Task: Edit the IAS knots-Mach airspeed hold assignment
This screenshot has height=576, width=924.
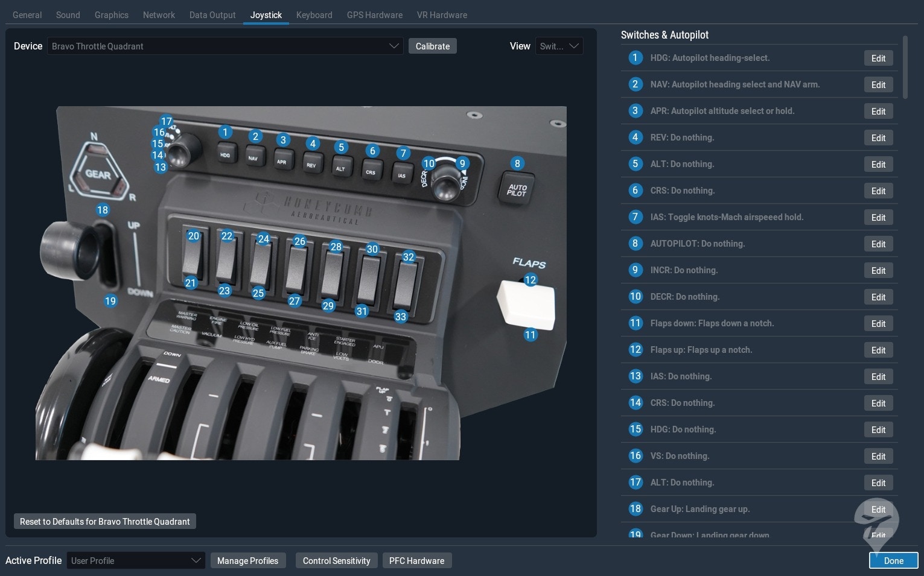Action: coord(878,218)
